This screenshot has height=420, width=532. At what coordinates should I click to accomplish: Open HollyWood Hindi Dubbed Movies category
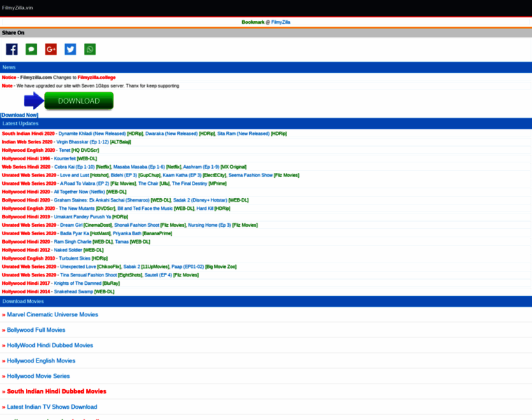coord(50,345)
